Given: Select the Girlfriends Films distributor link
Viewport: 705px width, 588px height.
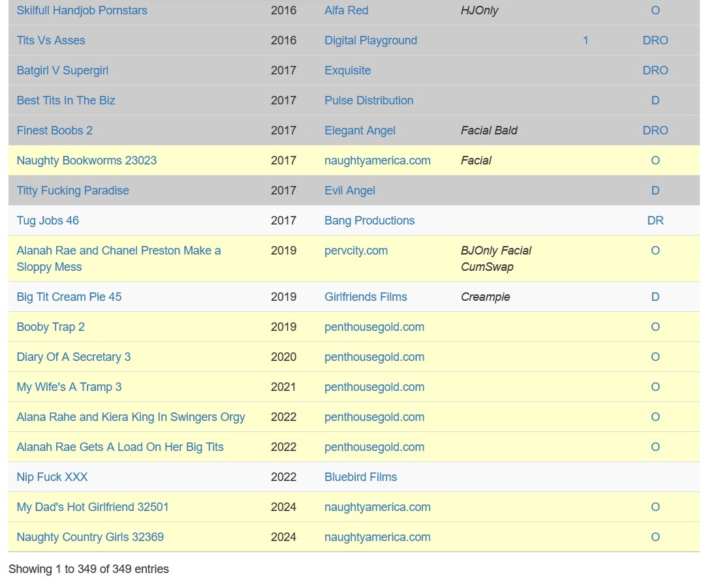Looking at the screenshot, I should 366,297.
